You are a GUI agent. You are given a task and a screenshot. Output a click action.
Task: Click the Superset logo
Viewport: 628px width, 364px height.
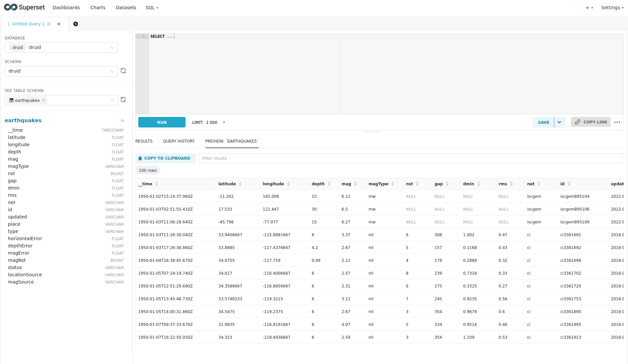click(x=24, y=7)
